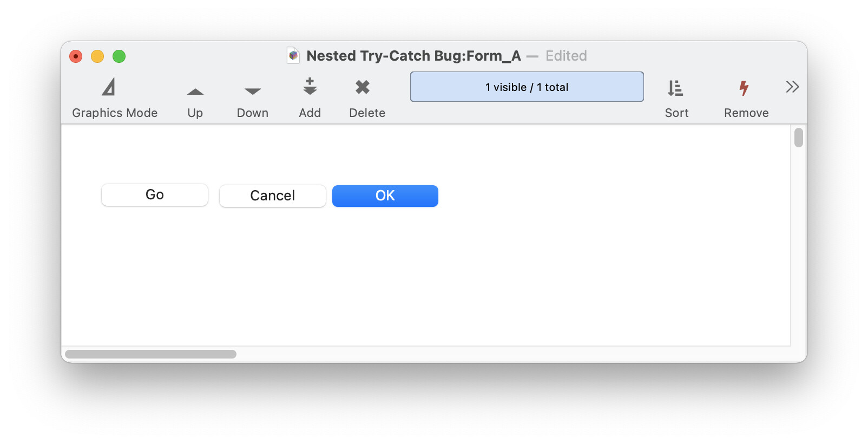Expand the toolbar overflow chevrons
868x443 pixels.
point(792,87)
